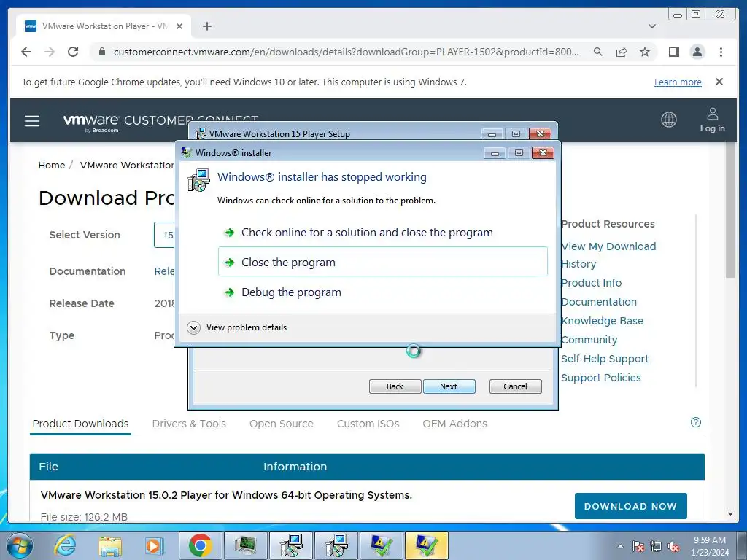
Task: Switch to Custom ISOs tab
Action: pyautogui.click(x=368, y=424)
